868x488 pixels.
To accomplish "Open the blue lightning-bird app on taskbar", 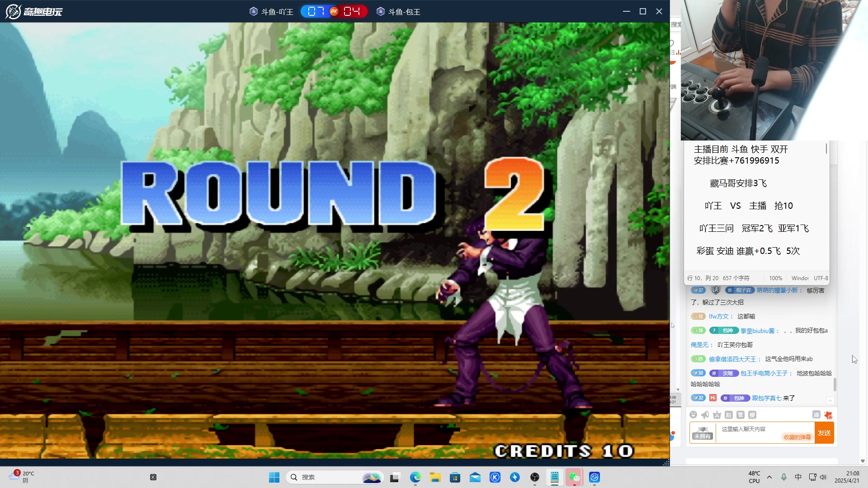I will pyautogui.click(x=515, y=477).
